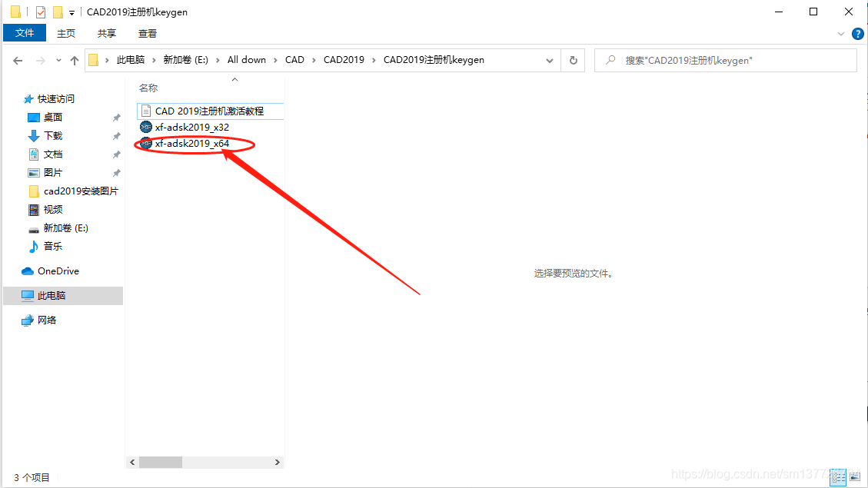Open 音乐 in the navigation pane
The image size is (868, 488).
pos(52,246)
